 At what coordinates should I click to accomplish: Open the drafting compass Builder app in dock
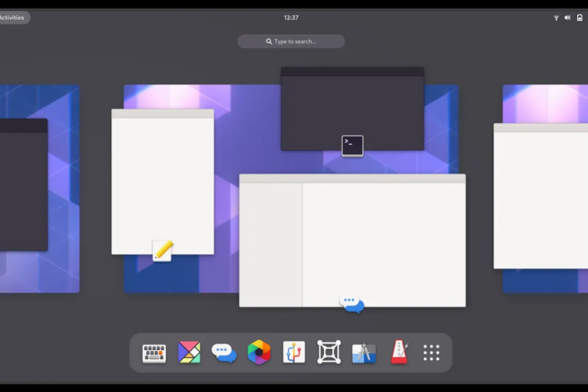(364, 352)
